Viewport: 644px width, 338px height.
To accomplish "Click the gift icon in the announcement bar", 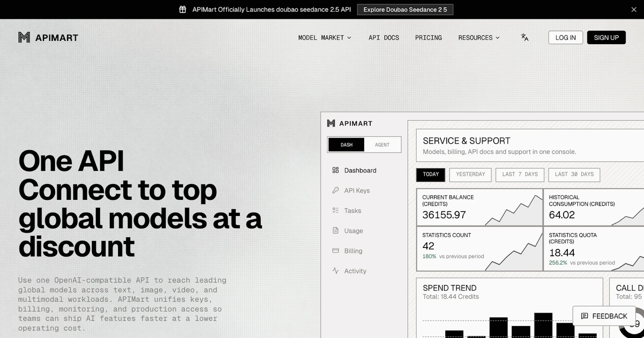I will (182, 9).
